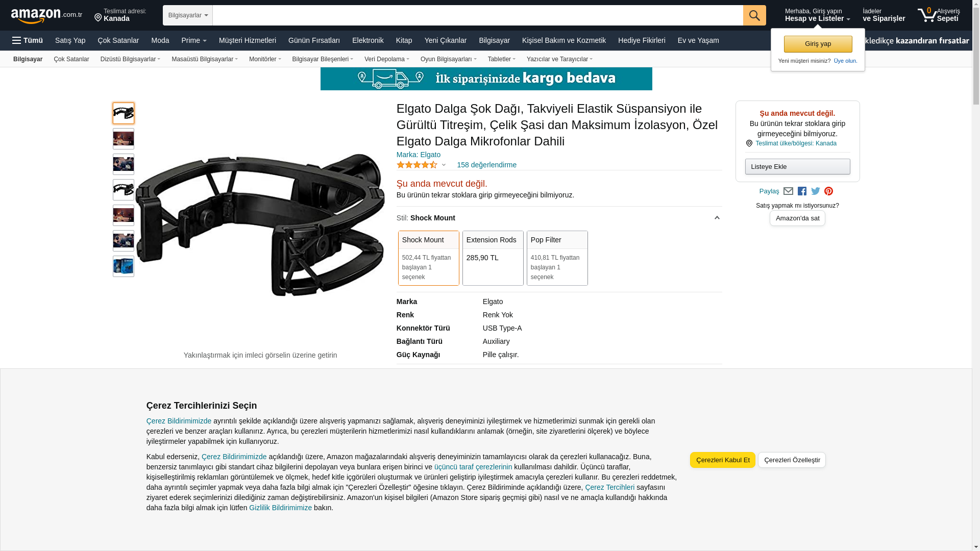Image resolution: width=980 pixels, height=551 pixels.
Task: Select the Extension Rods style option
Action: pos(493,258)
